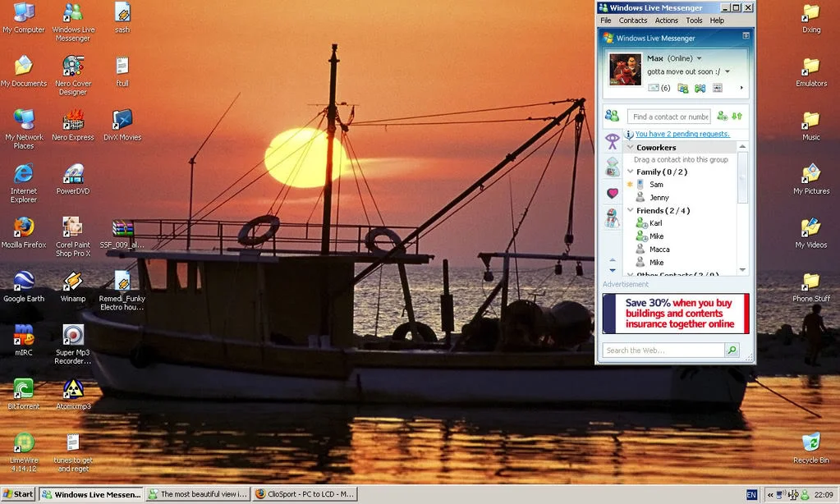Open the Super Mp3 Recorder shortcut
Screen dimensions: 840x504
point(73,345)
